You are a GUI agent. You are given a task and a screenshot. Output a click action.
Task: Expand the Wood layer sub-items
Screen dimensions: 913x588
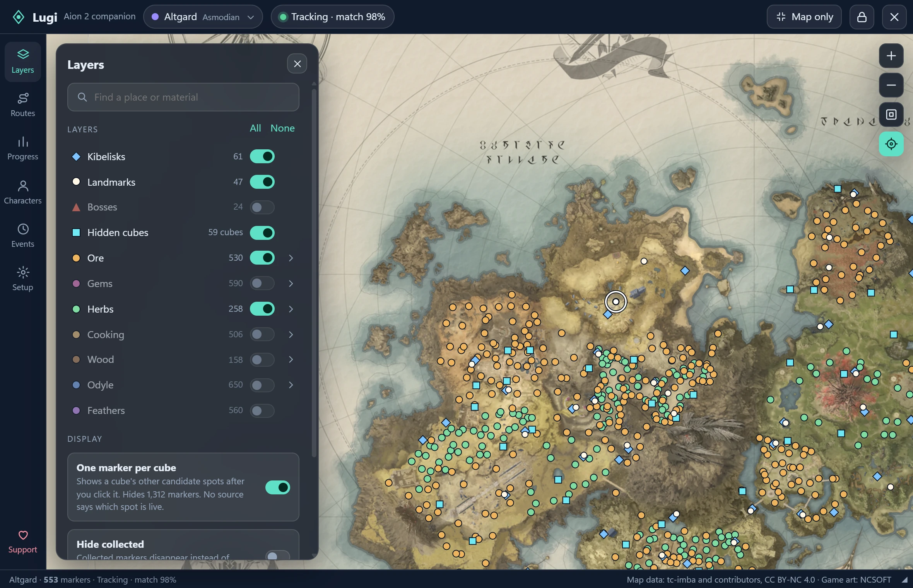tap(291, 360)
